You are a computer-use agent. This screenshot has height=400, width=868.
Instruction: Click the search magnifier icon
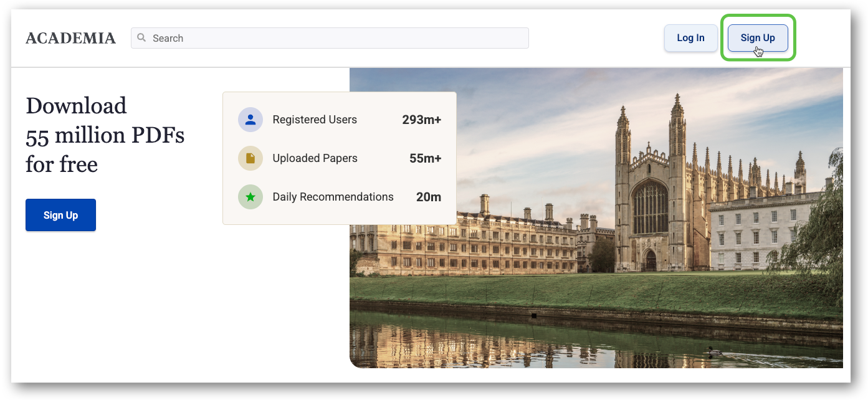[x=141, y=38]
